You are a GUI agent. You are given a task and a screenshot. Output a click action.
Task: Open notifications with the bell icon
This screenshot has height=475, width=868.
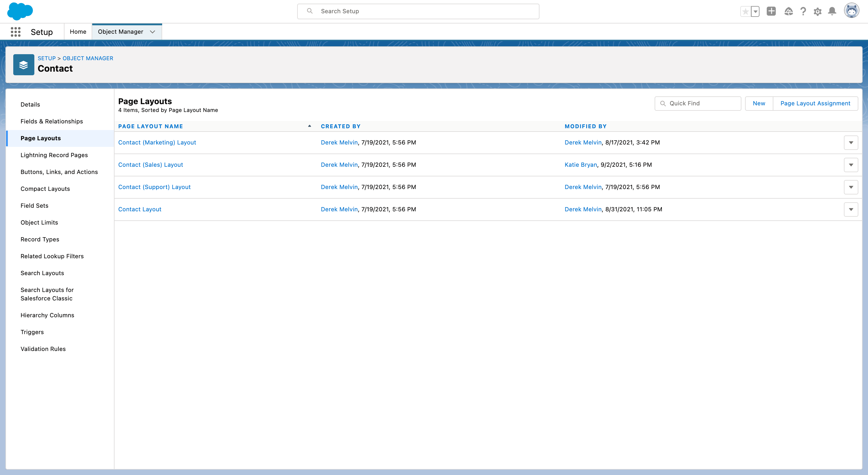(x=832, y=11)
